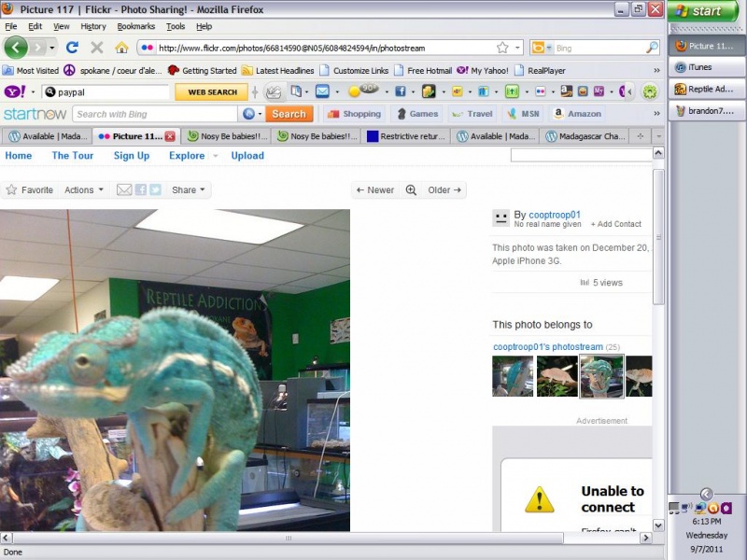Open the Facebook icon in Yahoo toolbar

(401, 91)
